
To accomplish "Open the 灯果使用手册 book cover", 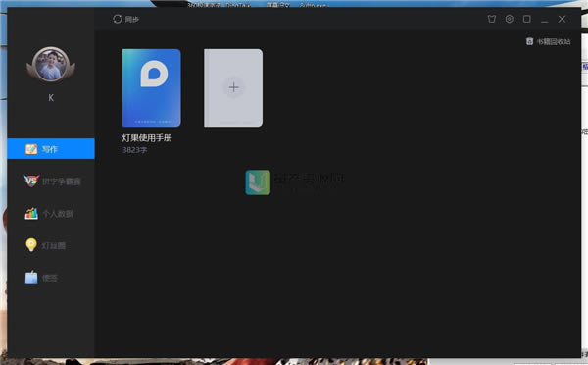I will pyautogui.click(x=152, y=88).
